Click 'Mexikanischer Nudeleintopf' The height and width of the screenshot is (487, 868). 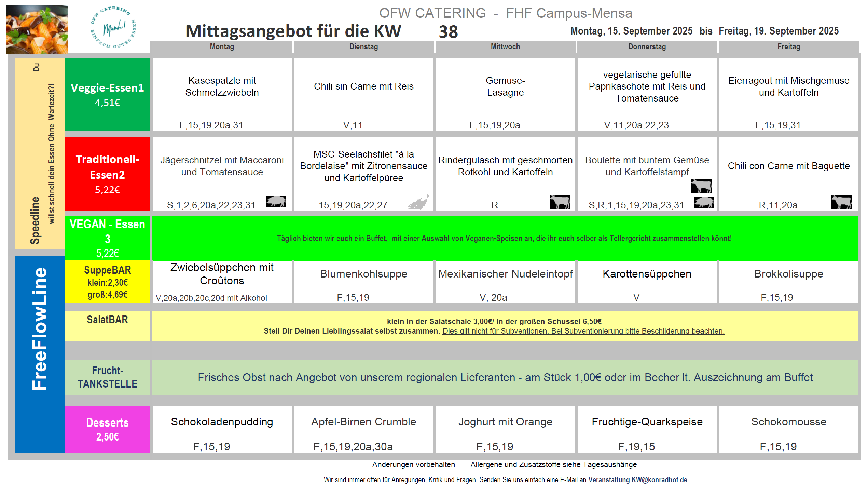[505, 274]
